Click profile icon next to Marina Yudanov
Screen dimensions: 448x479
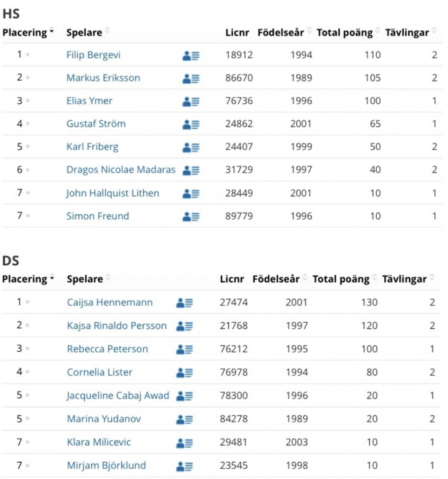[184, 420]
